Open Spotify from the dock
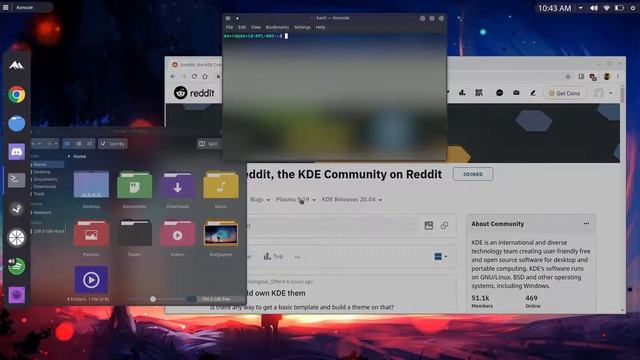This screenshot has width=640, height=360. coord(16,266)
